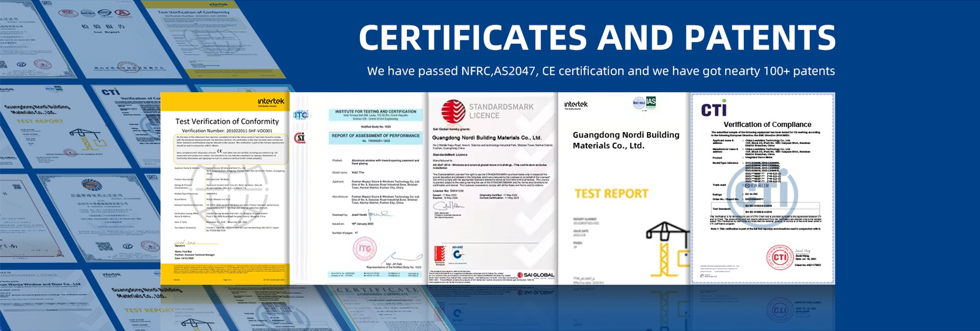The image size is (980, 331).
Task: Click the Intertek logo on the yellow conformity certificate
Action: click(271, 101)
